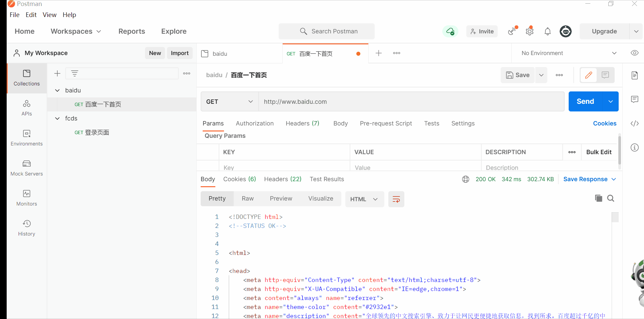Open the request info icon
644x319 pixels.
(x=635, y=147)
